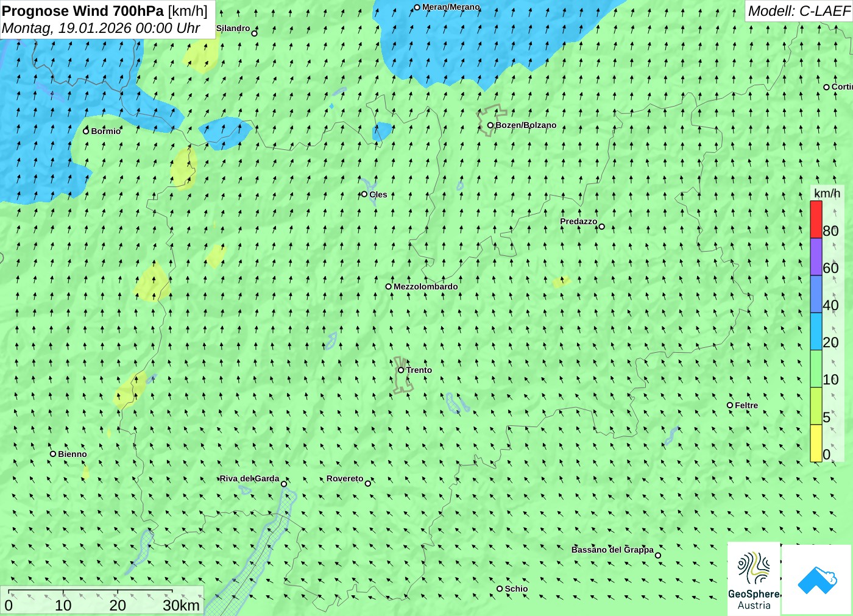Click the green 10 km/h legend swatch

(x=816, y=369)
